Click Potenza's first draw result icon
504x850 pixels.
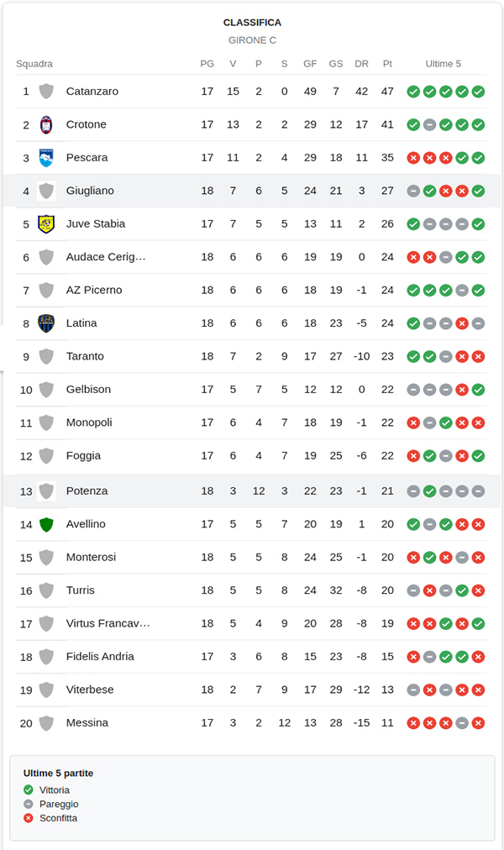pos(413,491)
